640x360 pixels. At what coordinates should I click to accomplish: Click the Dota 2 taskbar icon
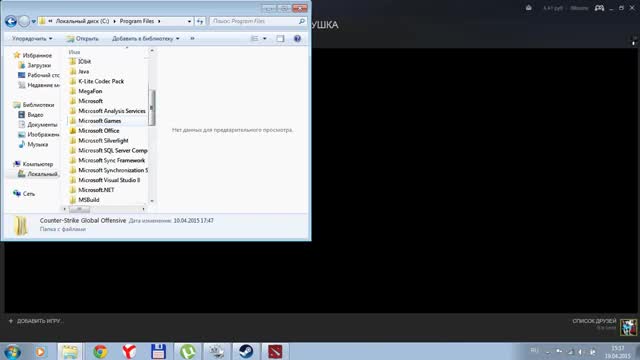tap(275, 351)
